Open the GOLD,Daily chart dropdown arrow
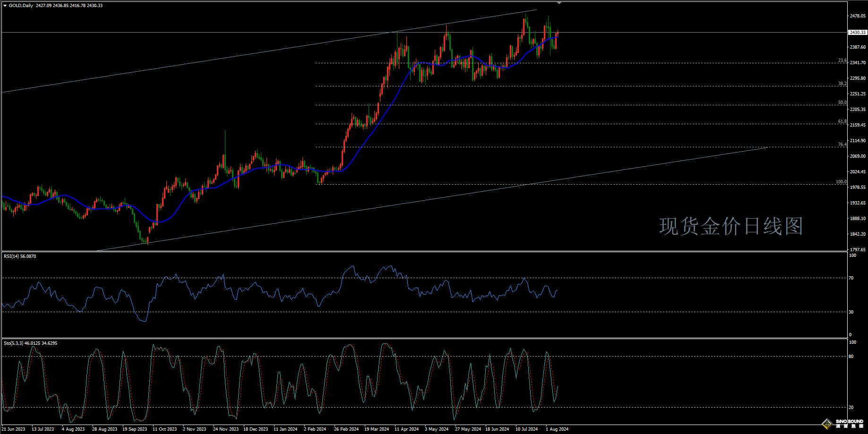The image size is (868, 434). (5, 6)
